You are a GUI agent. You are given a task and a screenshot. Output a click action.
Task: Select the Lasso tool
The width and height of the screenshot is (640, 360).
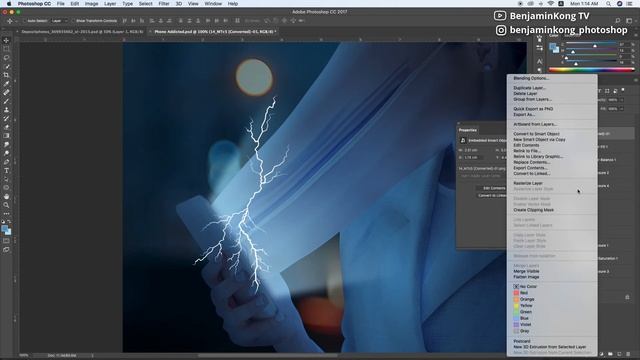point(6,58)
